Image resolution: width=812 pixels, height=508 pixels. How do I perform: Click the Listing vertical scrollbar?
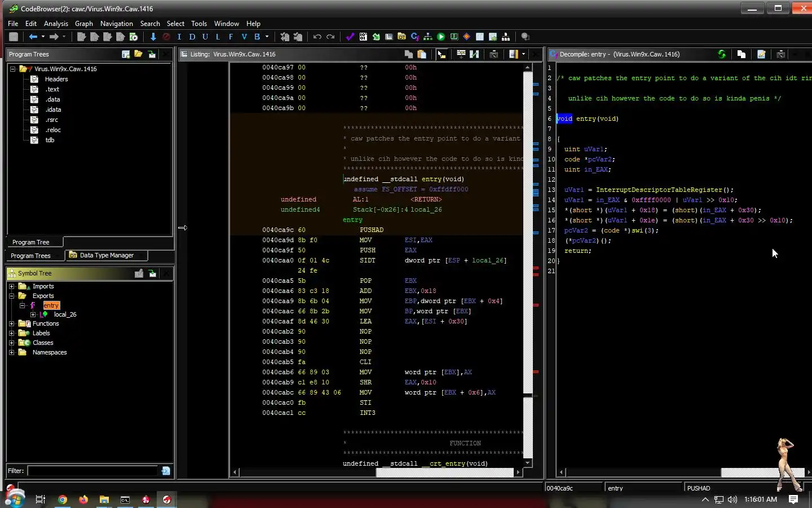[x=528, y=264]
